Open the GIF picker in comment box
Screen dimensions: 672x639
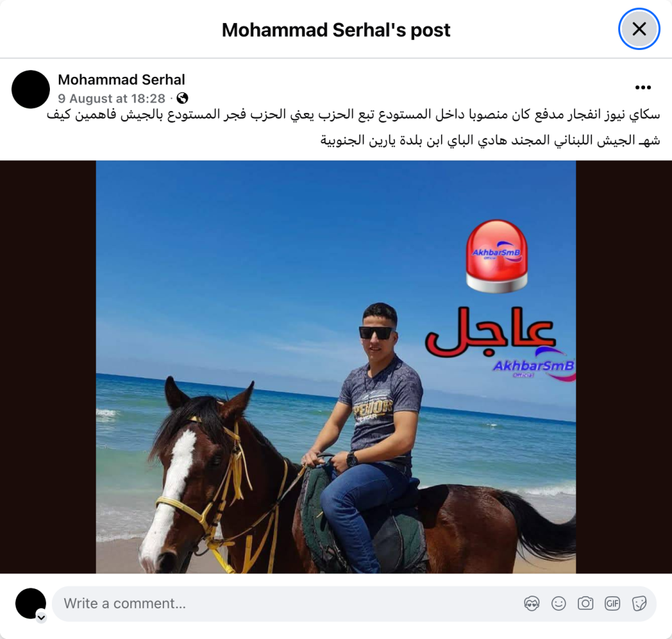point(612,604)
